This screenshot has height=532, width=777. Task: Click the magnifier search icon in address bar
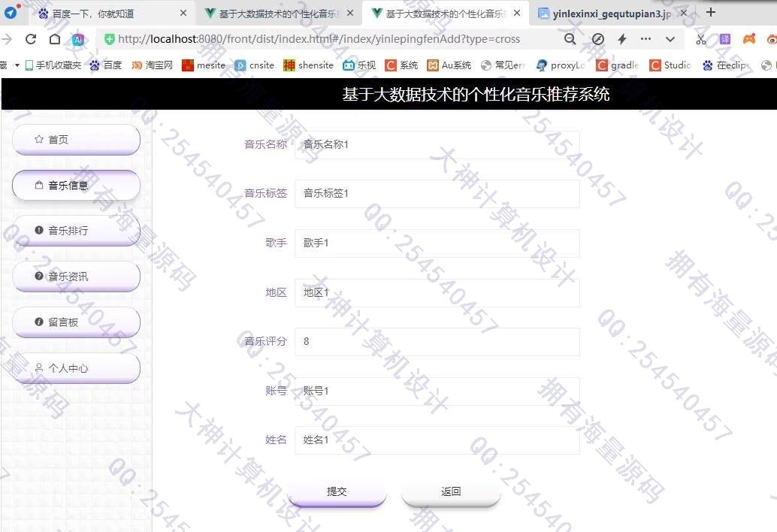coord(570,39)
